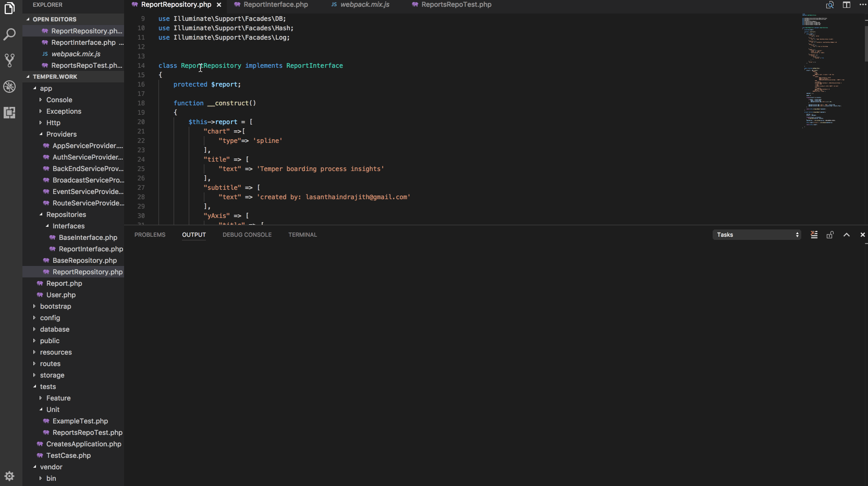Open the Manage gear icon
This screenshot has width=868, height=486.
point(9,476)
